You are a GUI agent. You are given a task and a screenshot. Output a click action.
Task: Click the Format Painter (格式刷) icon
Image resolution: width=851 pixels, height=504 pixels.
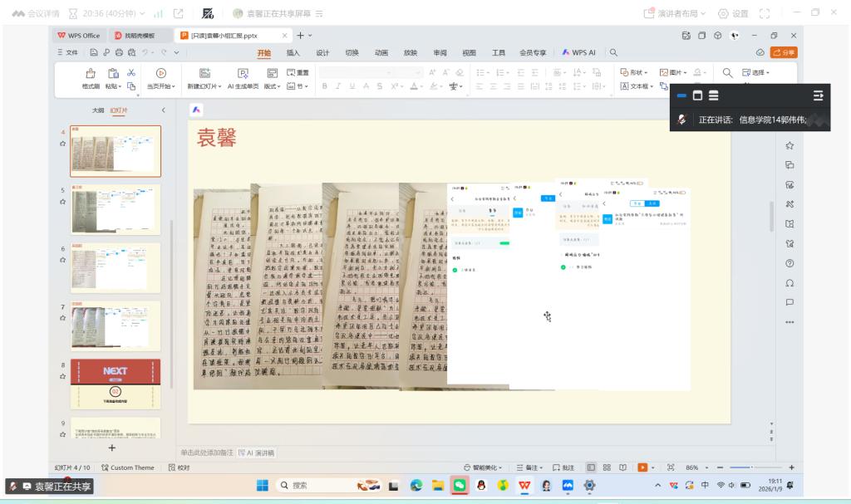(x=90, y=73)
